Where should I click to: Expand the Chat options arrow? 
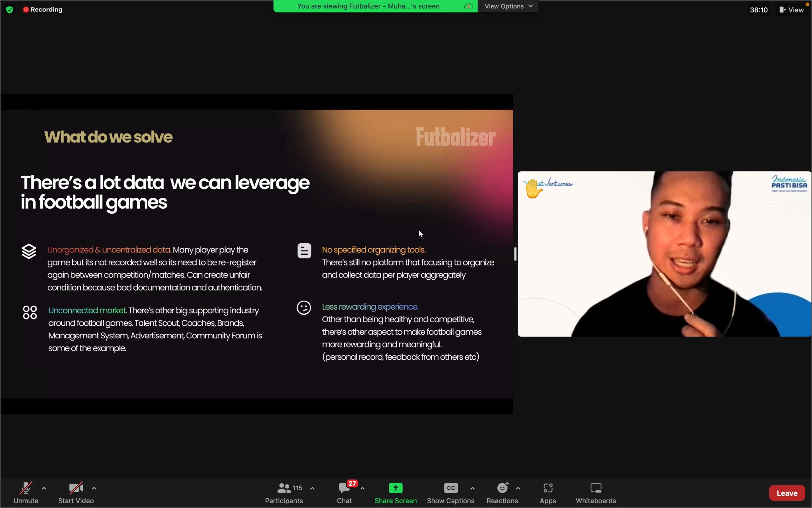363,488
